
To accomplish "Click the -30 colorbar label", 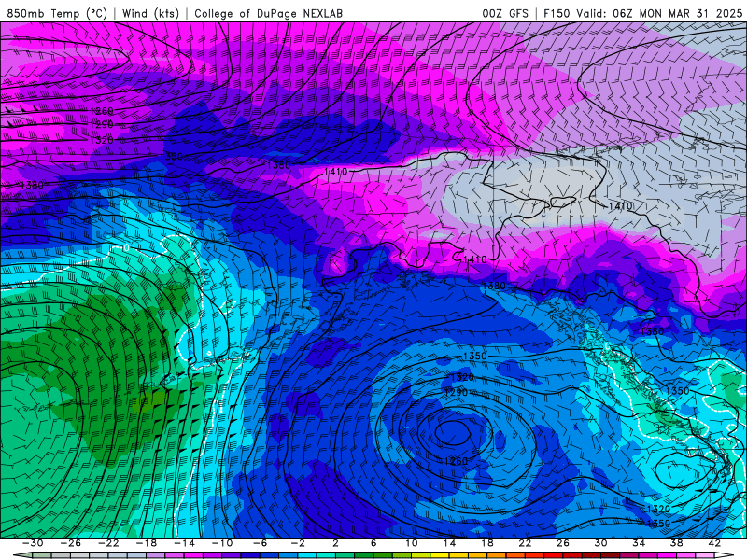I will (x=33, y=543).
